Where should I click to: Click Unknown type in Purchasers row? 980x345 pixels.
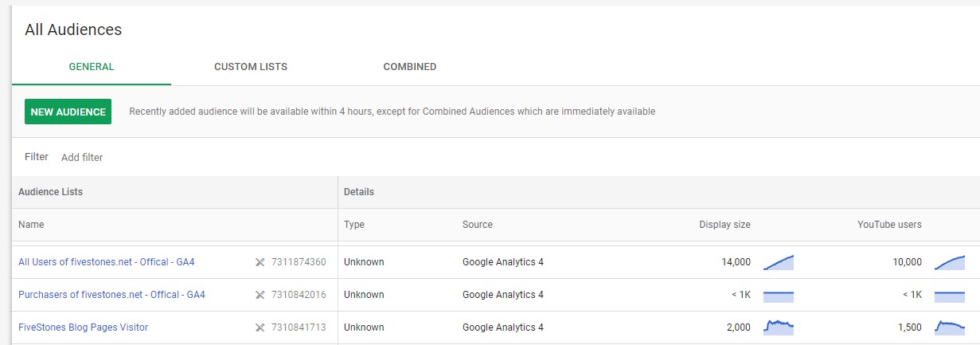coord(364,295)
